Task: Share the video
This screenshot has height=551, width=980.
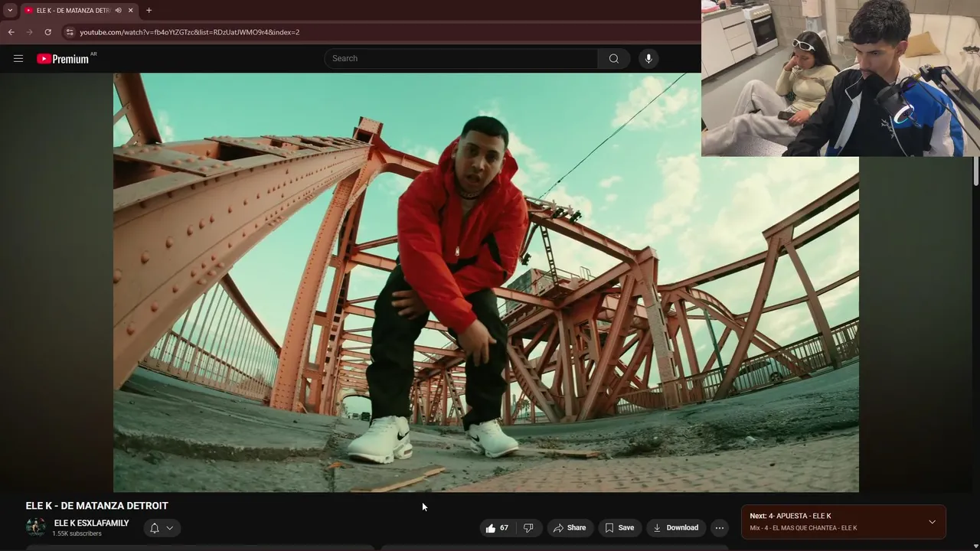Action: tap(570, 528)
